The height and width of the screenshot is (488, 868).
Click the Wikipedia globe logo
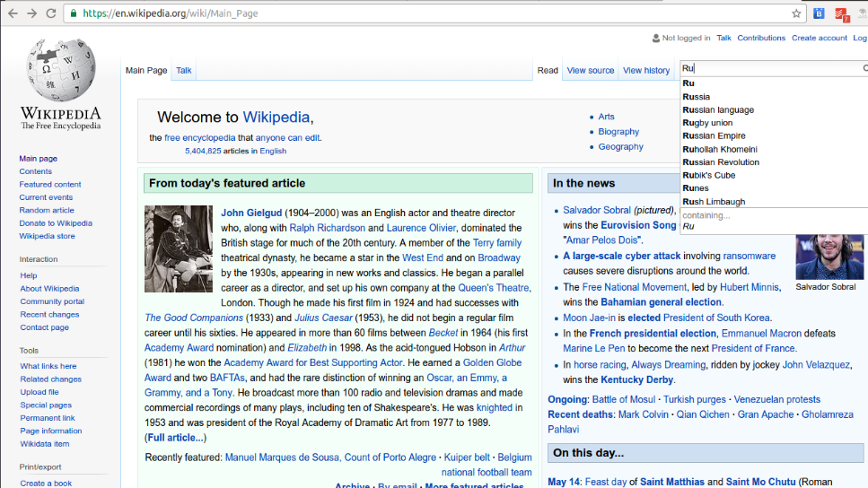(x=61, y=70)
